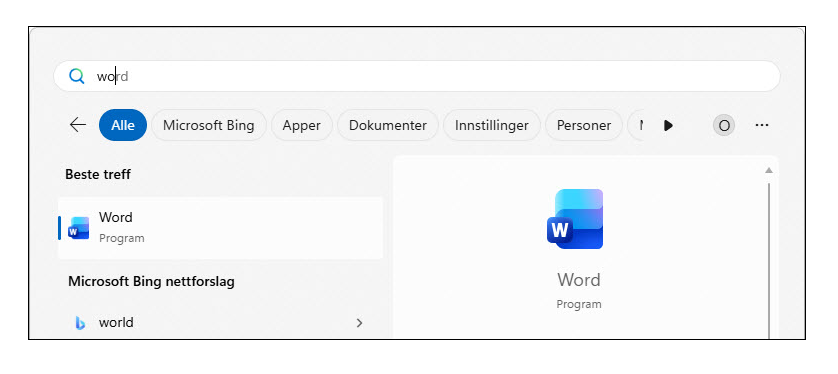This screenshot has height=374, width=838.
Task: Select the Alle filter tab
Action: pyautogui.click(x=123, y=125)
